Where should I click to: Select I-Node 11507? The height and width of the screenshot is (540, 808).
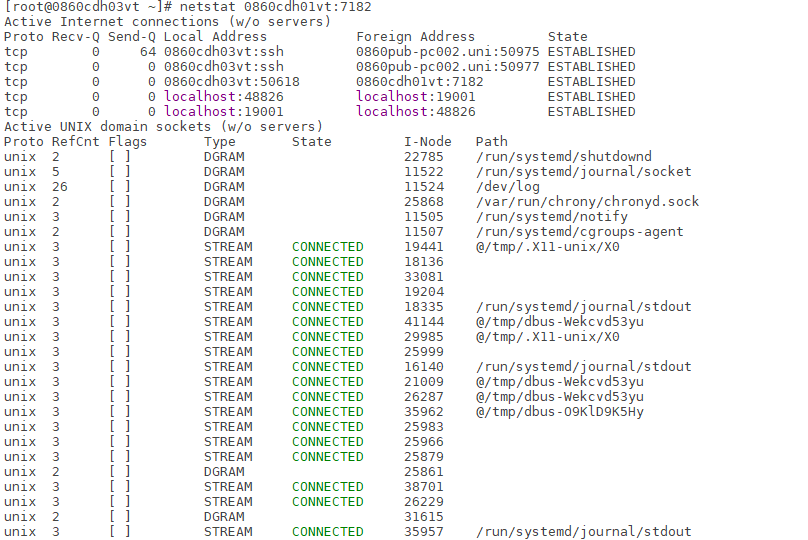point(424,231)
